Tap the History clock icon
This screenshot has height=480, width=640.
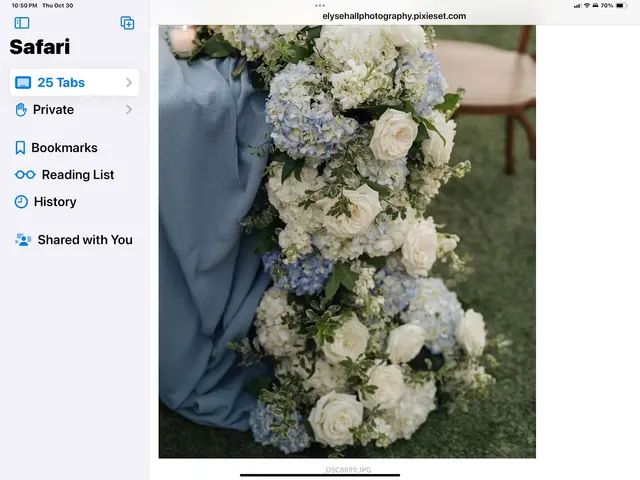(21, 202)
